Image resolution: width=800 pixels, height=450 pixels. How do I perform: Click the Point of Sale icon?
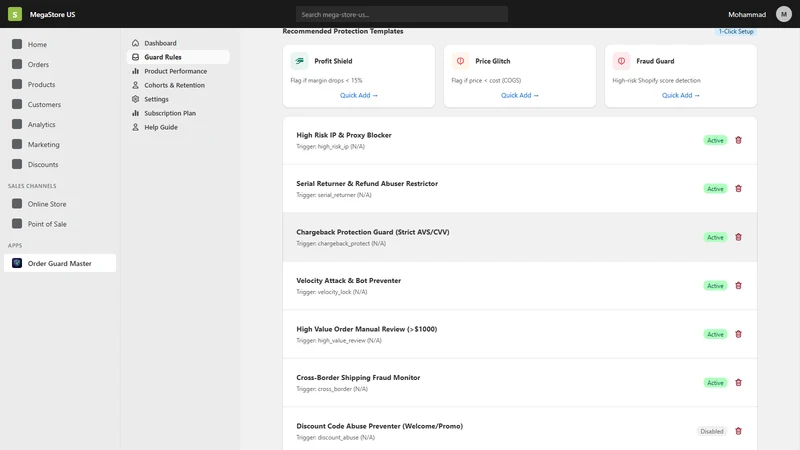point(17,223)
